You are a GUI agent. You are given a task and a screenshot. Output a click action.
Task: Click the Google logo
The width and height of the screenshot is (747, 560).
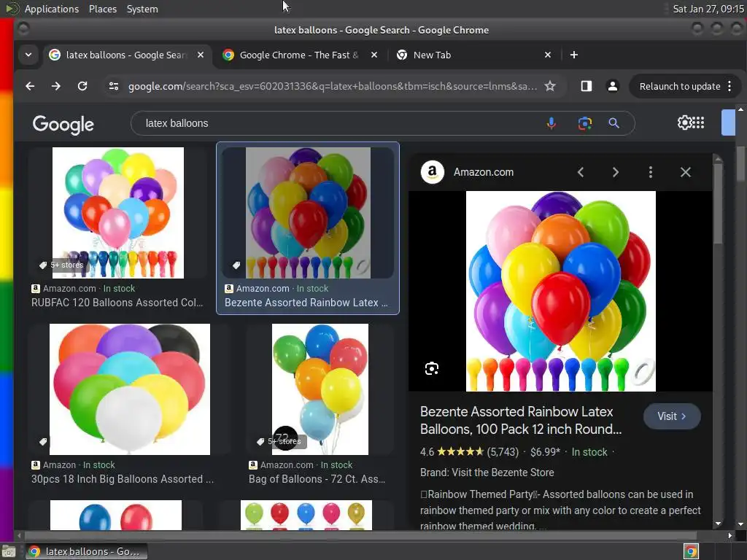tap(63, 125)
